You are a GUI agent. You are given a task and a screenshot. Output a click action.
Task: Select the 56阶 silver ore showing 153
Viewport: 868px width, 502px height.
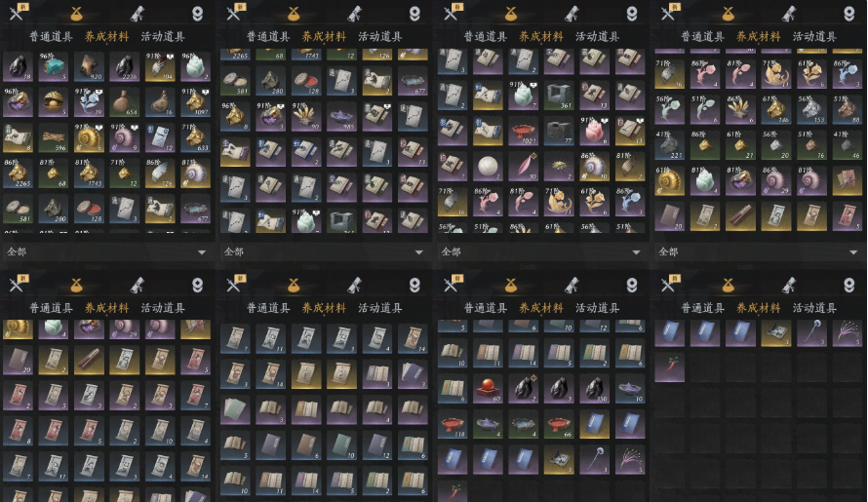[811, 110]
